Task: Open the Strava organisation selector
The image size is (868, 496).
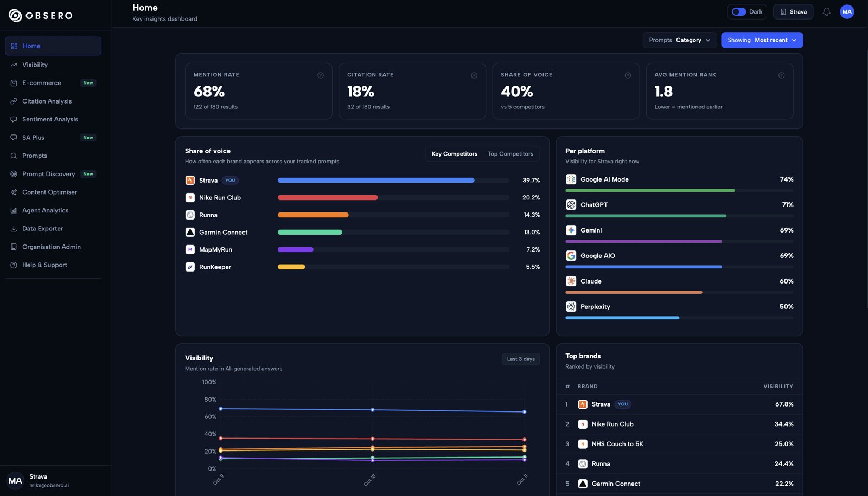Action: (x=793, y=11)
